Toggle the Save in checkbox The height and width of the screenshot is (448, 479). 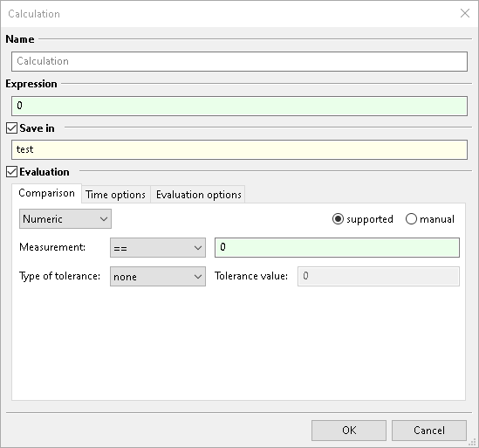tap(11, 128)
